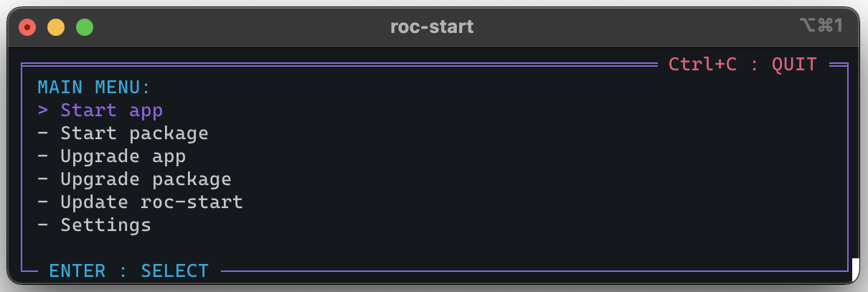Click the roc-start window title

coord(432,27)
